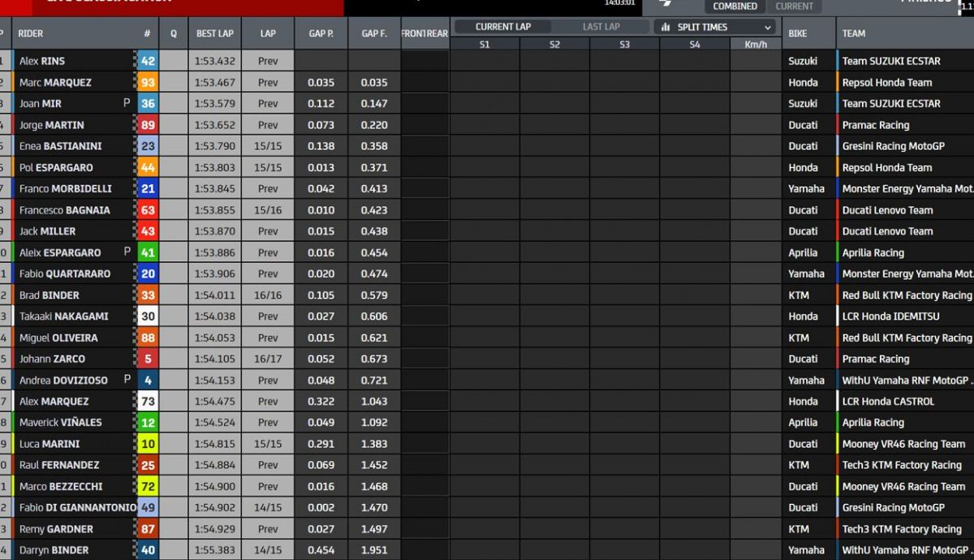The width and height of the screenshot is (974, 560).
Task: Click the 15/16 lap cell for BAGNAIA
Action: point(268,210)
